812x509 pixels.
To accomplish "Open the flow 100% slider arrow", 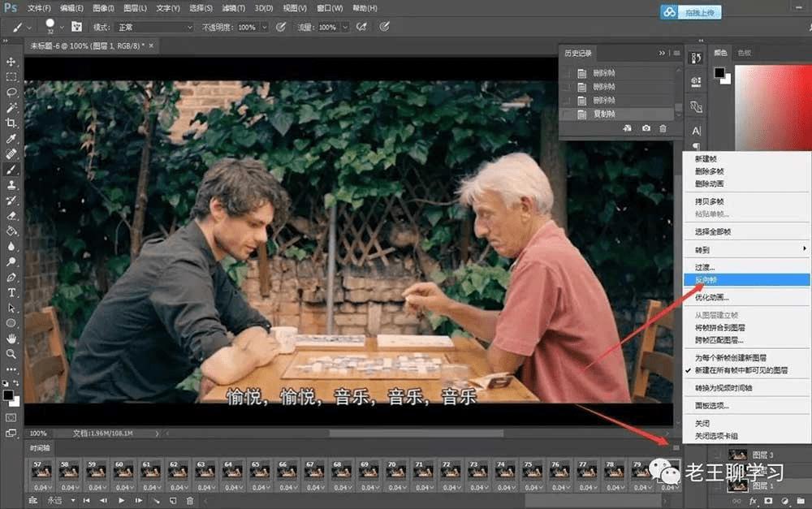I will 345,27.
